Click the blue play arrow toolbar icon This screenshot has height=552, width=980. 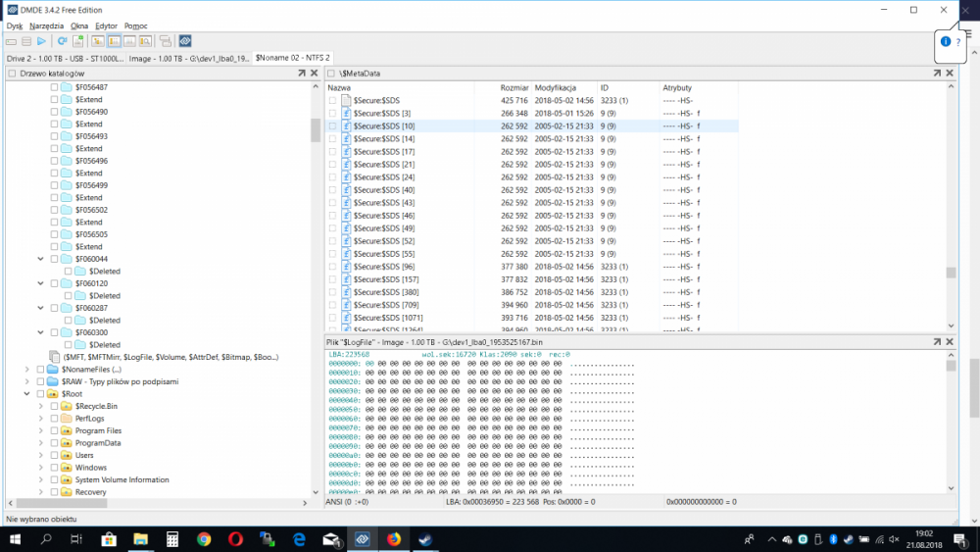[x=41, y=41]
